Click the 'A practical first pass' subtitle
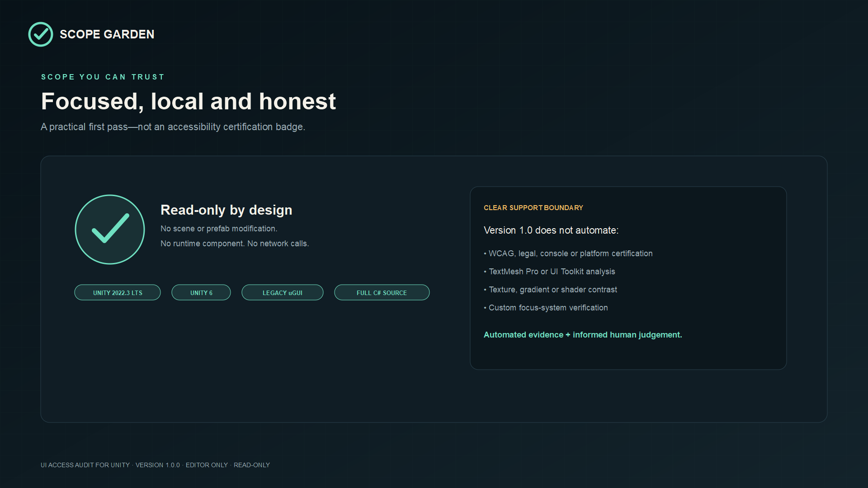 (173, 127)
